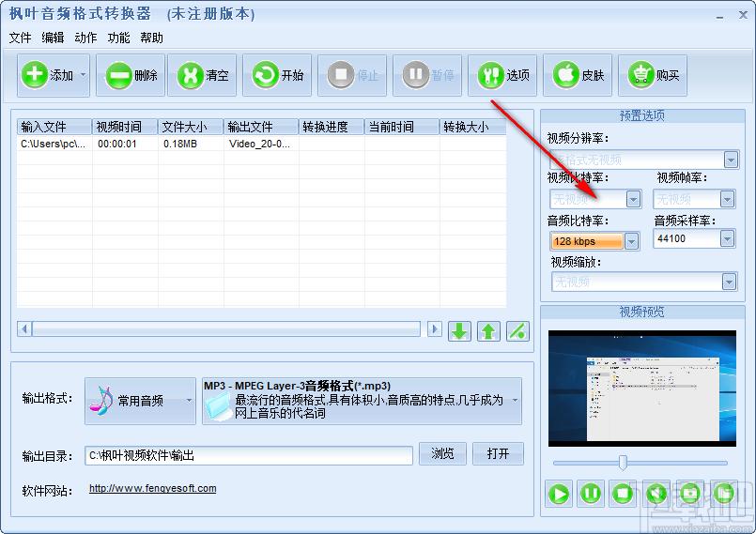Open the 常用音频 format category dropdown

pos(140,401)
